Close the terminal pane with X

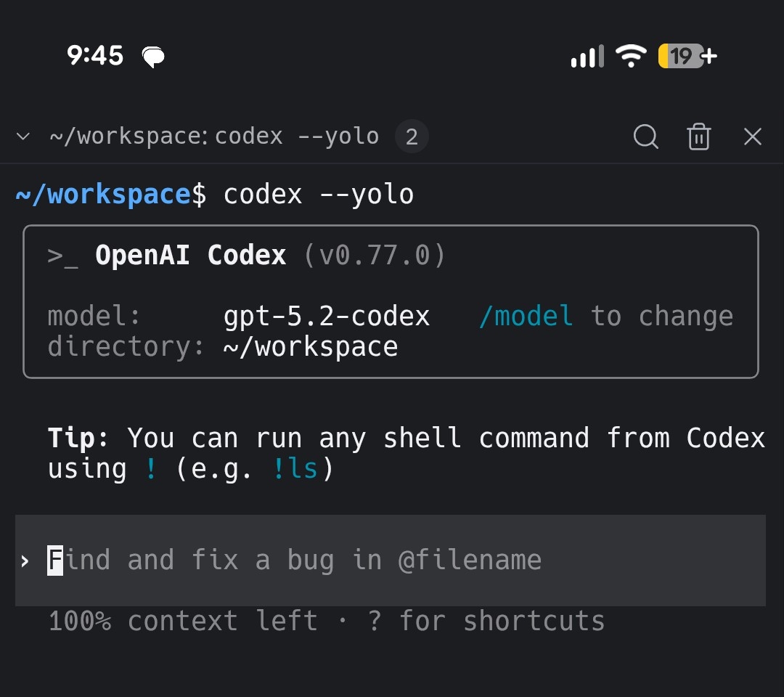(753, 136)
